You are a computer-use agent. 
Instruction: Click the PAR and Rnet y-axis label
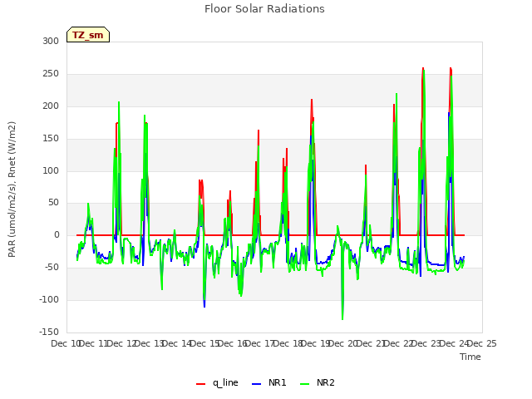(x=12, y=190)
